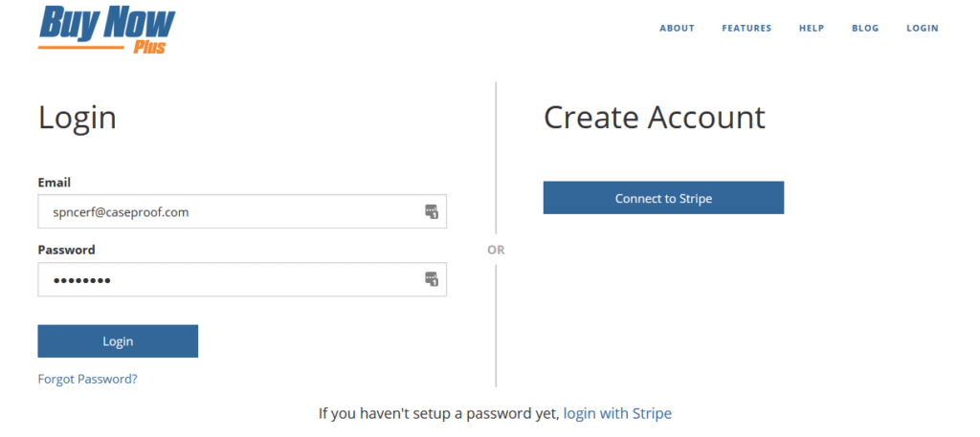Follow the Forgot Password? link

(x=87, y=379)
